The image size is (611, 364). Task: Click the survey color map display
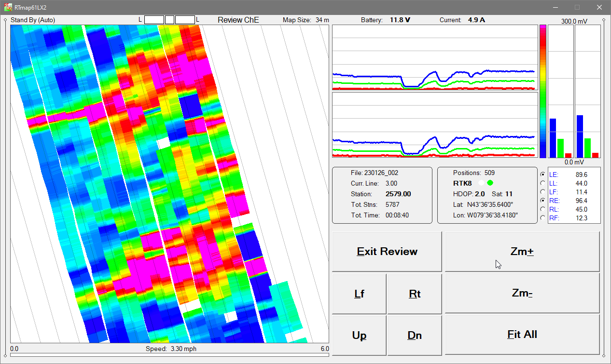[169, 184]
